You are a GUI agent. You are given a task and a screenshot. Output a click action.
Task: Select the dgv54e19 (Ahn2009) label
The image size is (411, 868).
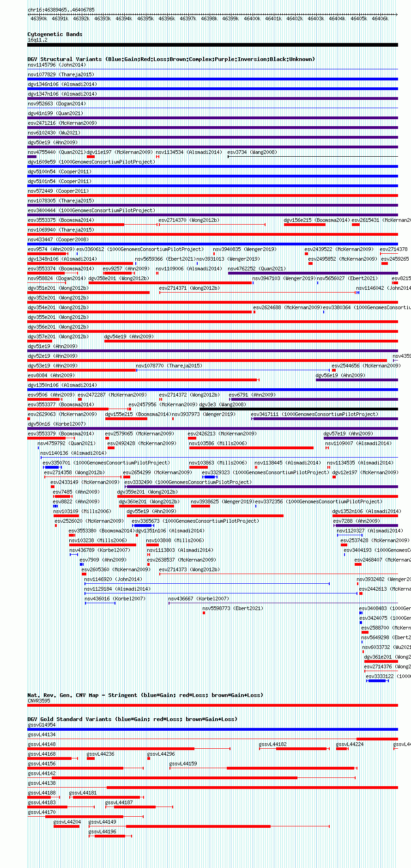coord(129,336)
